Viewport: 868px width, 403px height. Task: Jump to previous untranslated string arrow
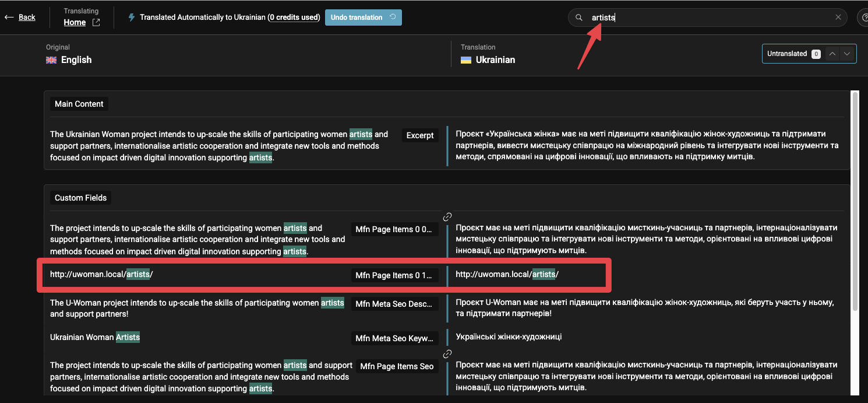click(x=832, y=54)
